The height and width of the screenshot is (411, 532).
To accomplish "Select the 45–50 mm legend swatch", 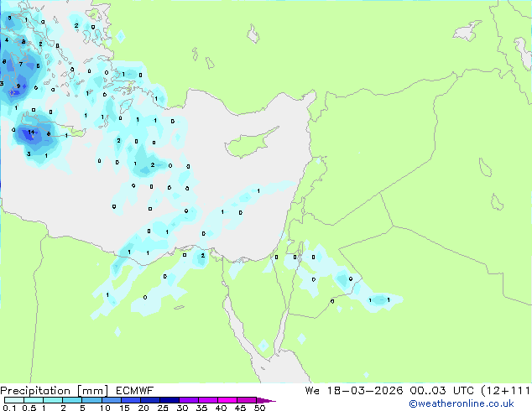I will 247,400.
